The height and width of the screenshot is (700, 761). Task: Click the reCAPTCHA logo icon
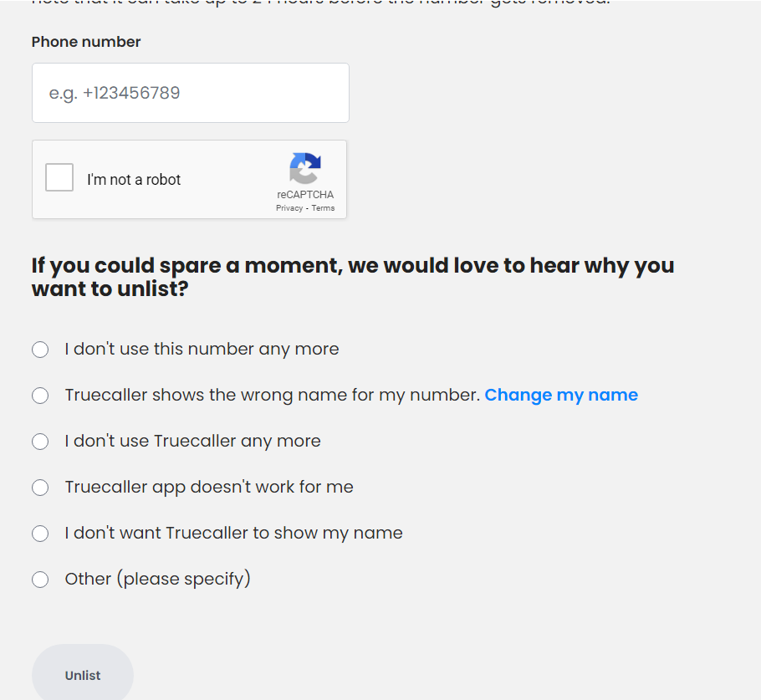(305, 168)
